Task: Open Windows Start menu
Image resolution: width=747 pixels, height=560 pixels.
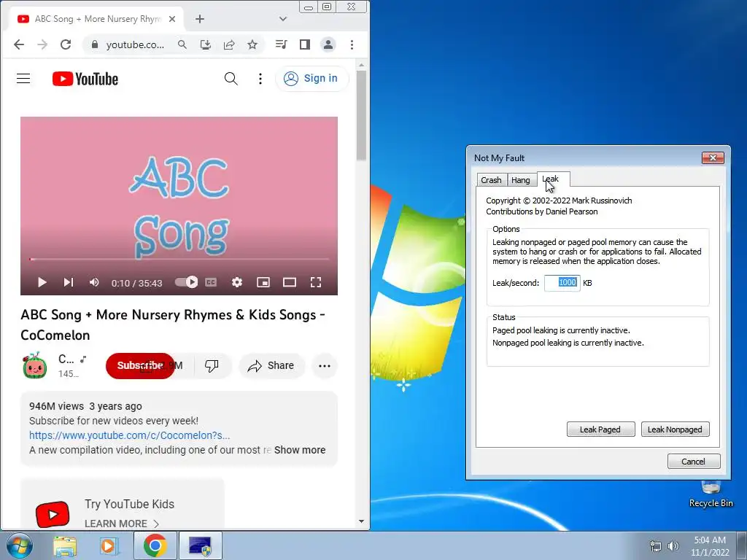Action: (19, 545)
